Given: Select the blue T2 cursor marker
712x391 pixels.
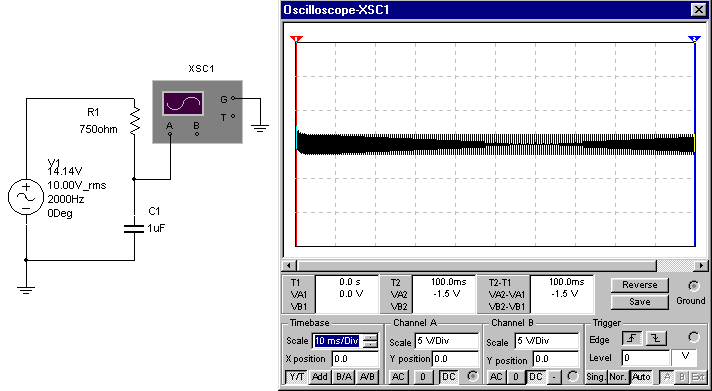Looking at the screenshot, I should 694,39.
